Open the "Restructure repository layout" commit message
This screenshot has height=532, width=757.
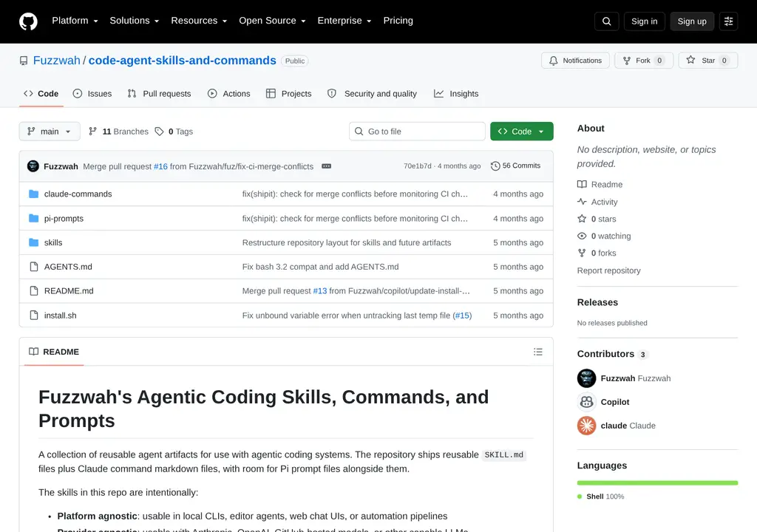pos(347,242)
